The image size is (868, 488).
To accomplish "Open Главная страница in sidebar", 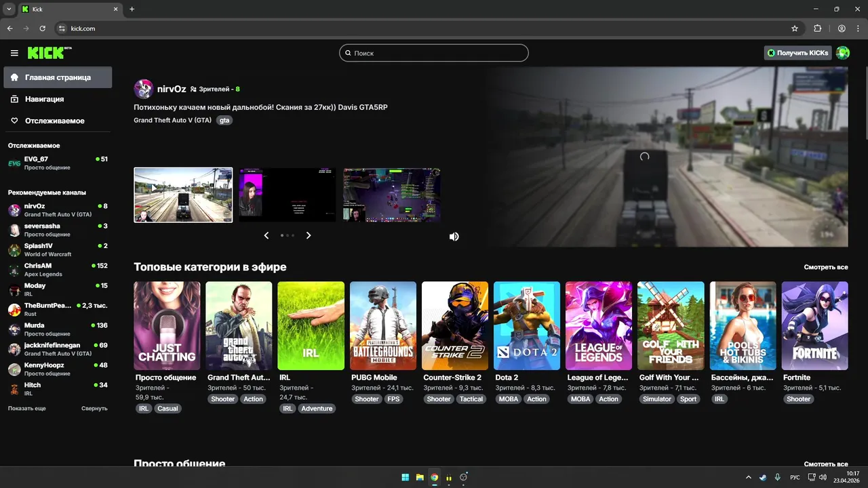I will pyautogui.click(x=58, y=77).
